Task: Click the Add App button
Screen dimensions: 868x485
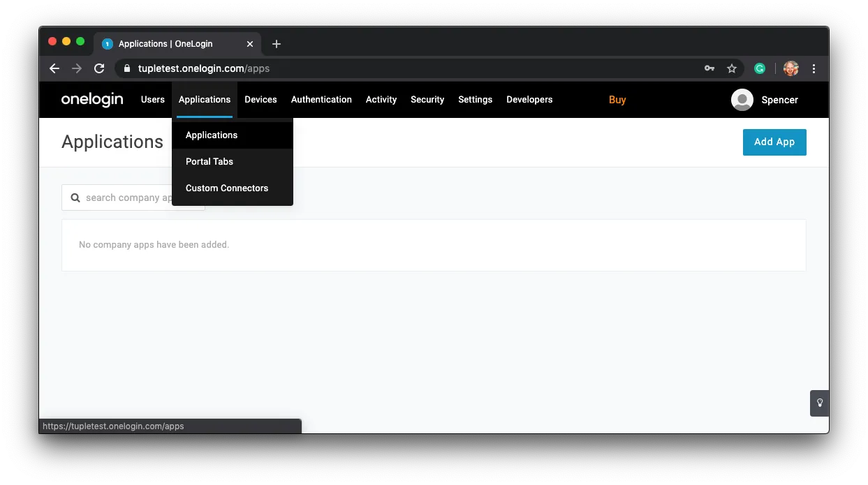Action: (774, 142)
